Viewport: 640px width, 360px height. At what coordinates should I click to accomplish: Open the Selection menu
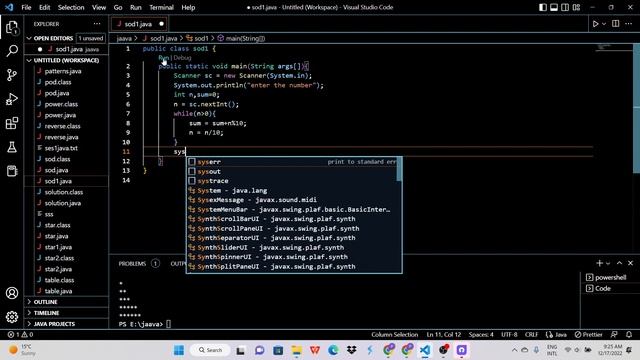tap(71, 7)
